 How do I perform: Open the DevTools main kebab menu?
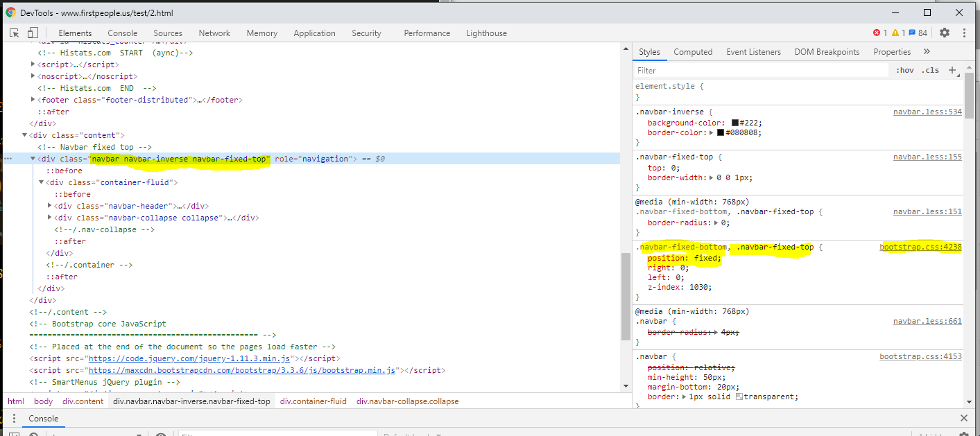click(x=963, y=33)
